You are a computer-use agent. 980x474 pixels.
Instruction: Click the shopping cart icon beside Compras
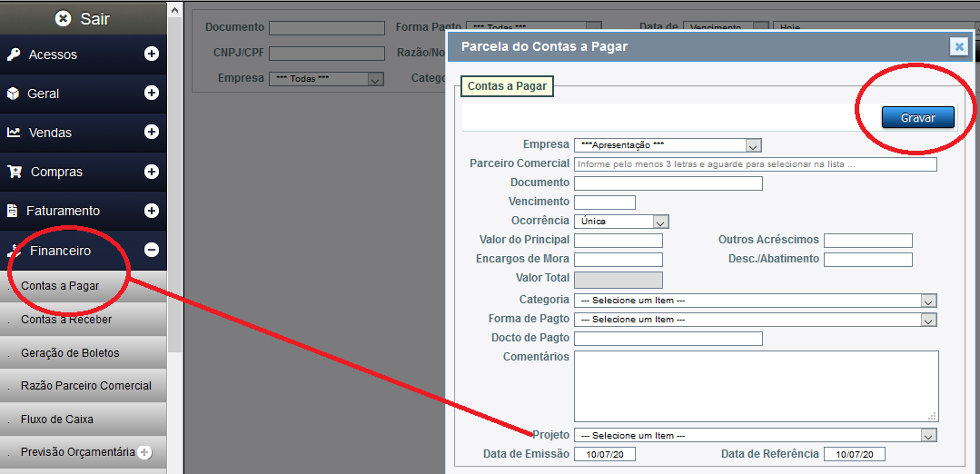[15, 172]
